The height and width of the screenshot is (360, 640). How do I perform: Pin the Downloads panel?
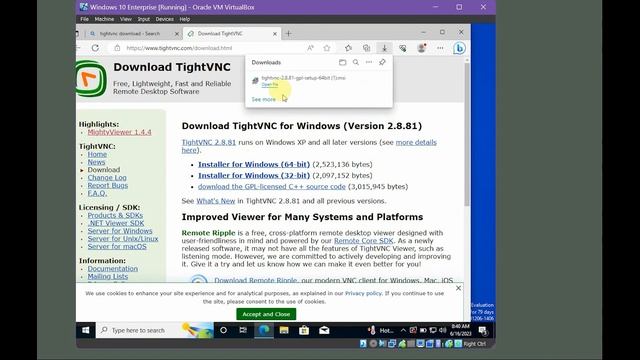[382, 62]
